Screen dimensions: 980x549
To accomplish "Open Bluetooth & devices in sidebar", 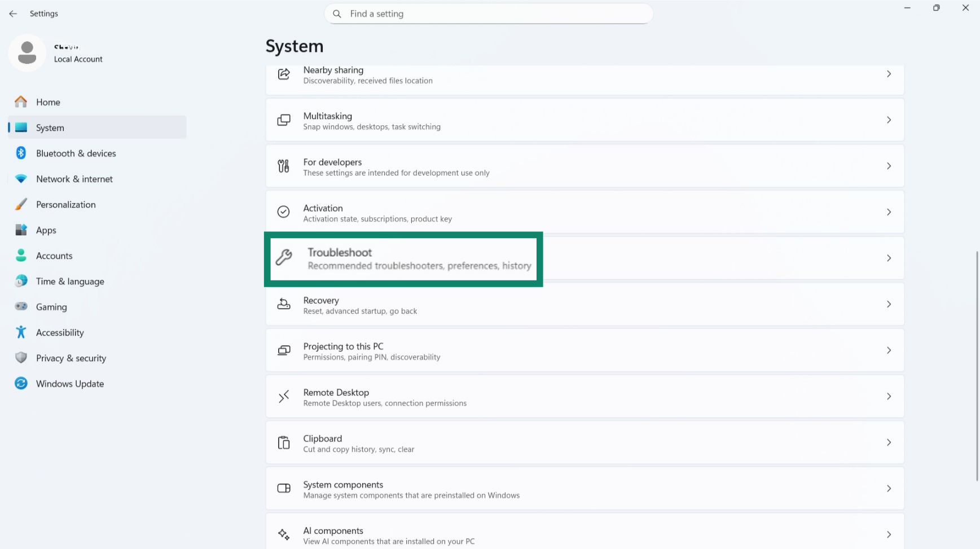I will coord(76,153).
